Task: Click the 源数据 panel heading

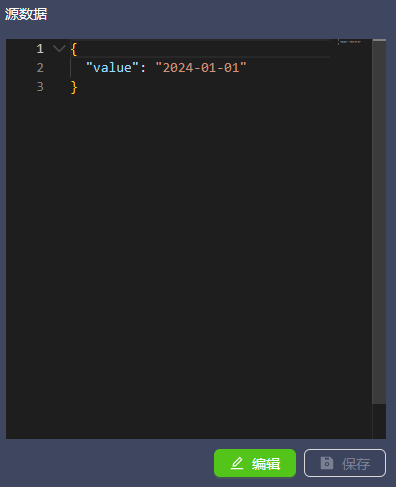Action: tap(26, 14)
